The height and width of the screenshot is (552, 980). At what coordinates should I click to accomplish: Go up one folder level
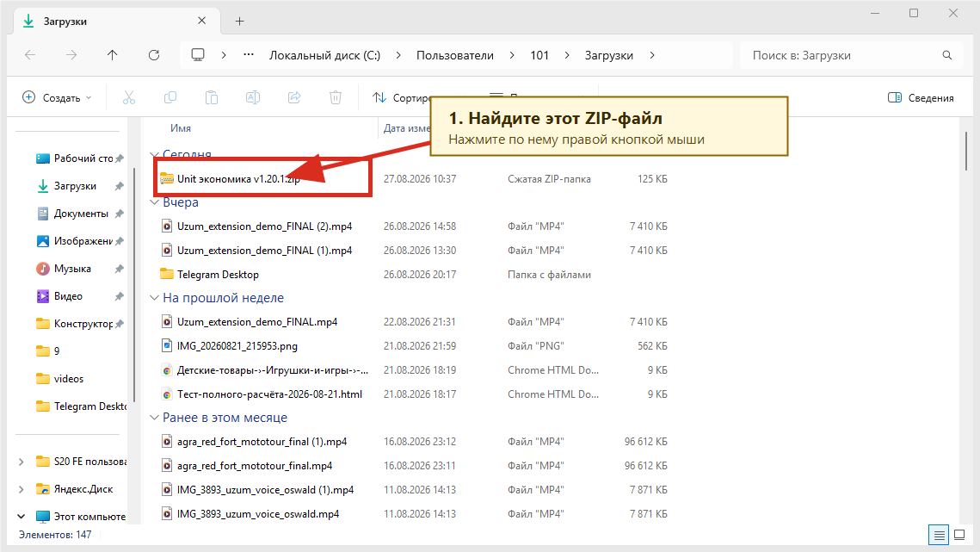coord(113,55)
